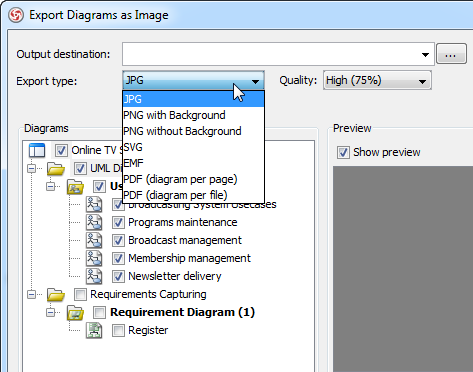Uncheck the Online TV project checkbox
This screenshot has height=372, width=473.
tap(61, 150)
